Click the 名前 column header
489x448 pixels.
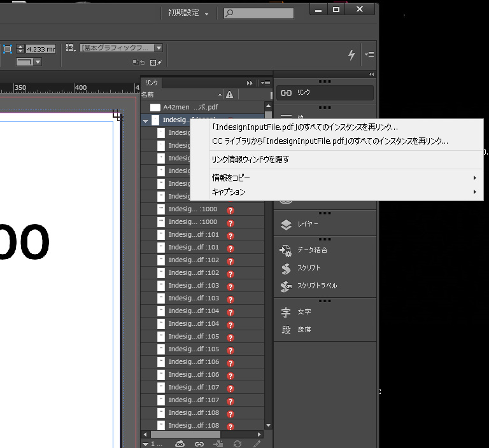147,94
